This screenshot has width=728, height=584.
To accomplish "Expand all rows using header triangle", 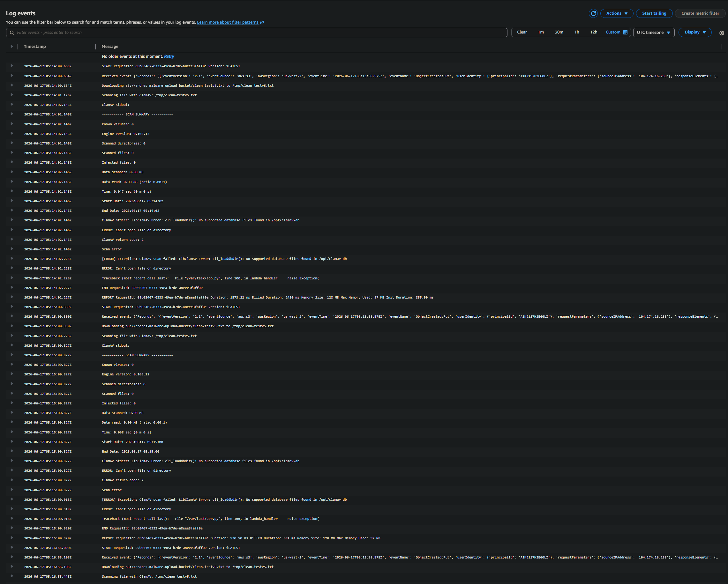I will (12, 47).
